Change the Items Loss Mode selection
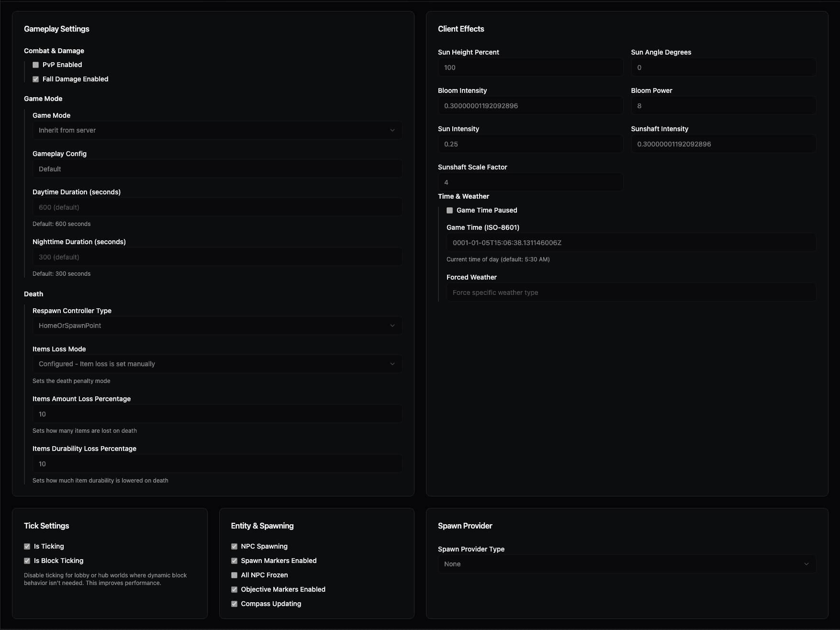The image size is (840, 630). tap(217, 363)
